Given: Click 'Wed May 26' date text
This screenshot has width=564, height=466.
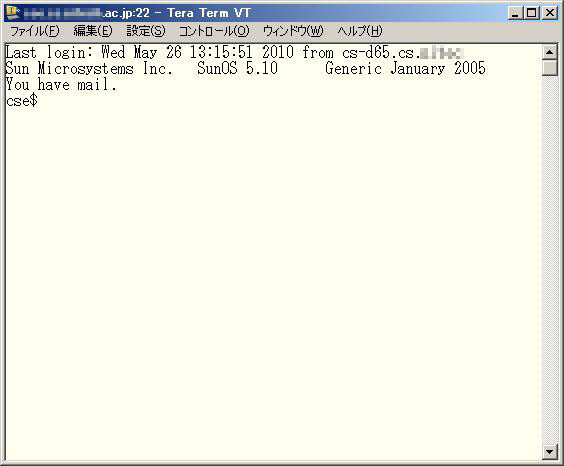Looking at the screenshot, I should (141, 52).
